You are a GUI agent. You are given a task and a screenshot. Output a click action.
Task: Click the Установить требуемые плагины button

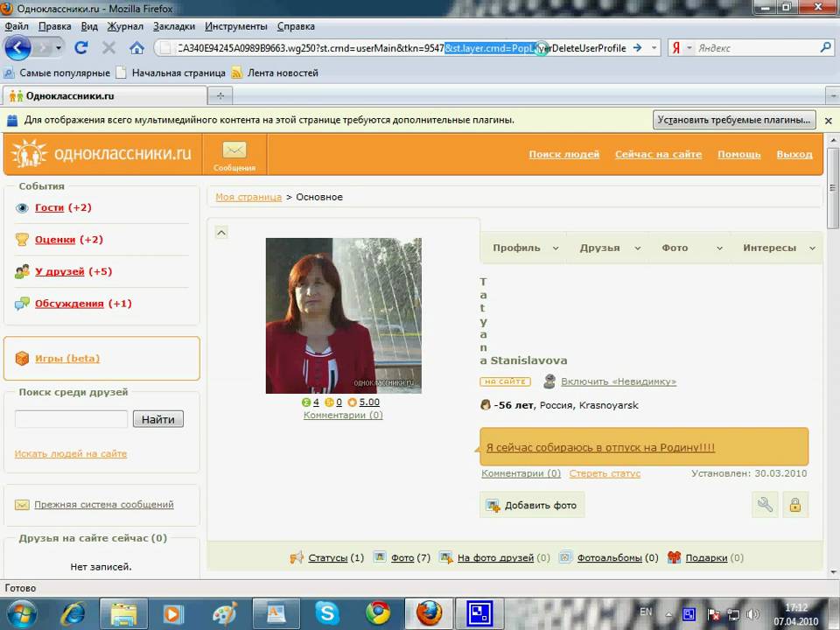click(734, 120)
